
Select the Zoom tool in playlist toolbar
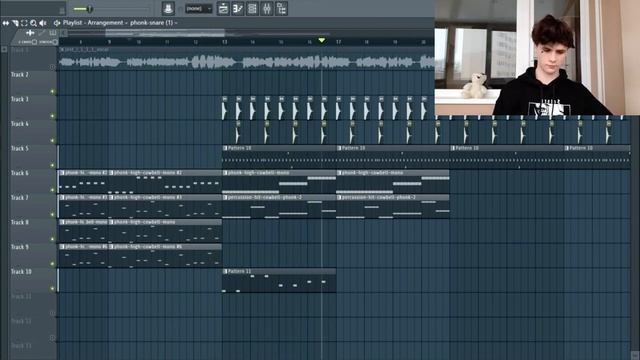[33, 23]
